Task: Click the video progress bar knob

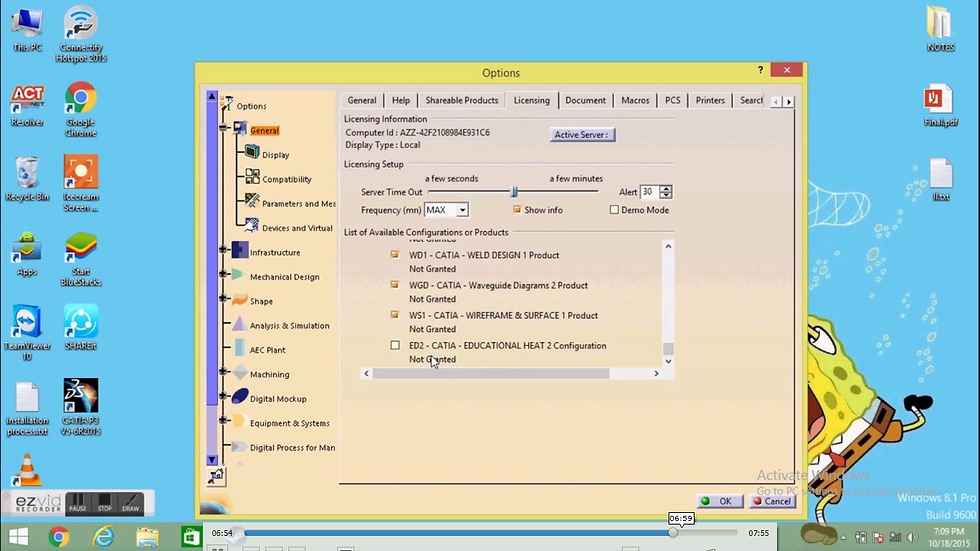Action: (x=673, y=533)
